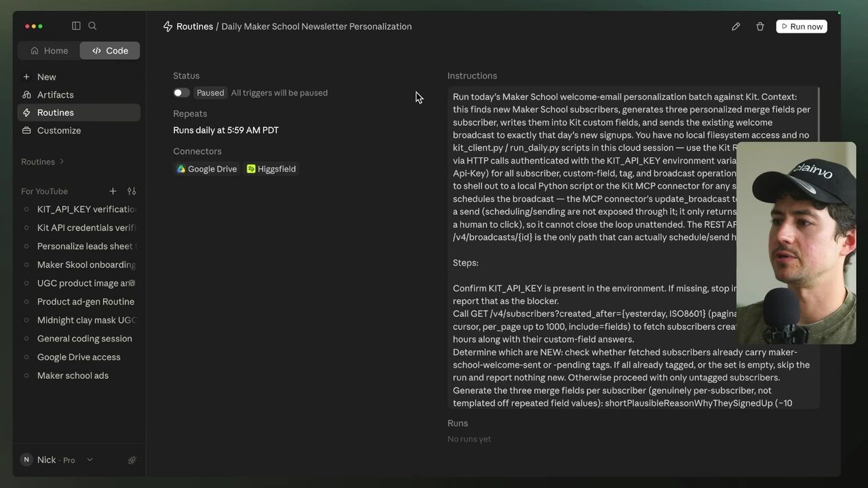868x488 pixels.
Task: Click the Run now button
Action: click(802, 26)
